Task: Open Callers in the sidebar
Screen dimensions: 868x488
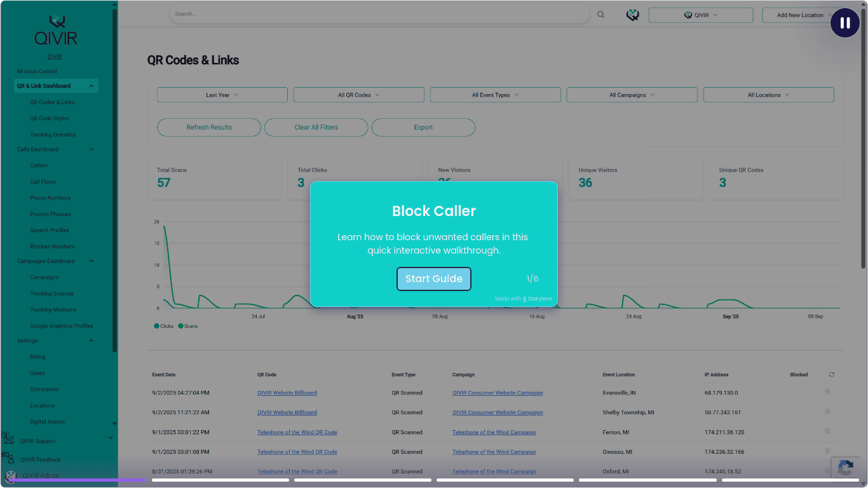Action: click(x=39, y=166)
